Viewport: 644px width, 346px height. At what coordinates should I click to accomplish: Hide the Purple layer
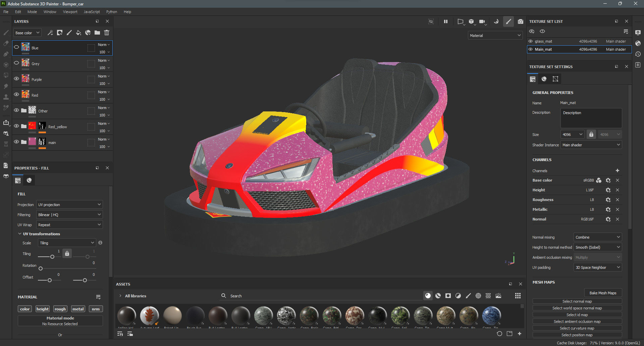tap(16, 79)
